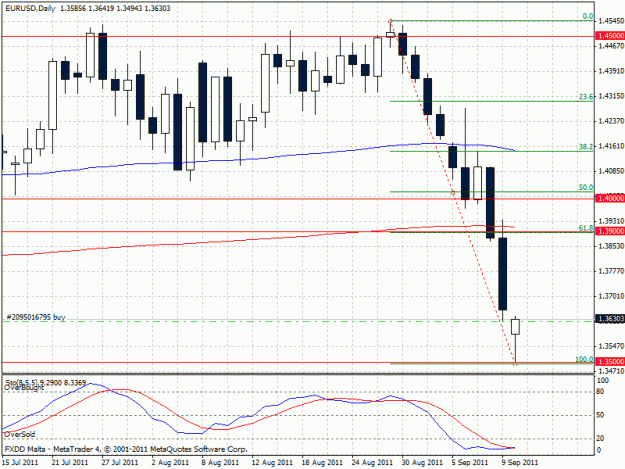Click the 2 Aug 2011 date label

[170, 462]
